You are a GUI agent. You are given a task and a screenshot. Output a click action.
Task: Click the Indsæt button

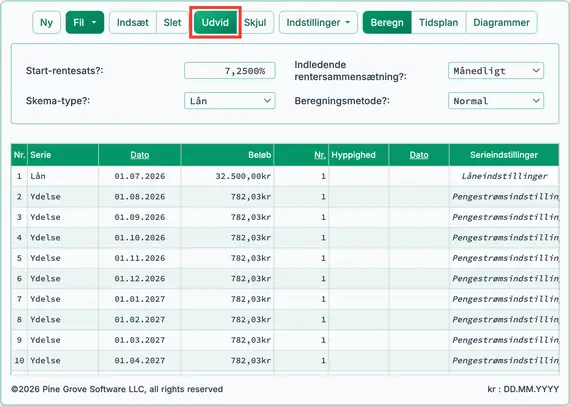pyautogui.click(x=133, y=23)
